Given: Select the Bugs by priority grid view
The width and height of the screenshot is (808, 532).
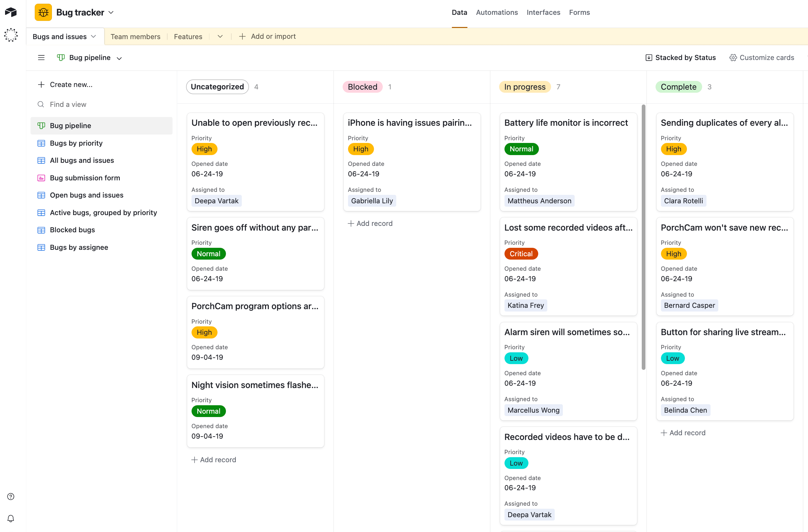Looking at the screenshot, I should [x=76, y=143].
